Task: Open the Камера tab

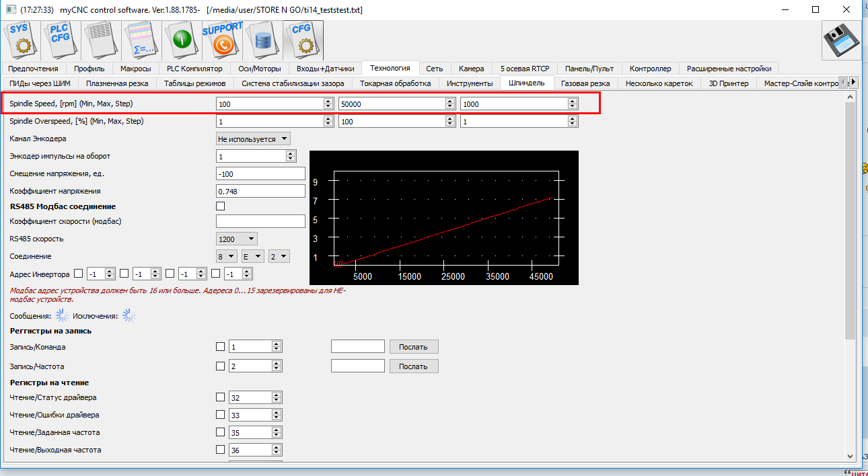Action: coord(472,69)
